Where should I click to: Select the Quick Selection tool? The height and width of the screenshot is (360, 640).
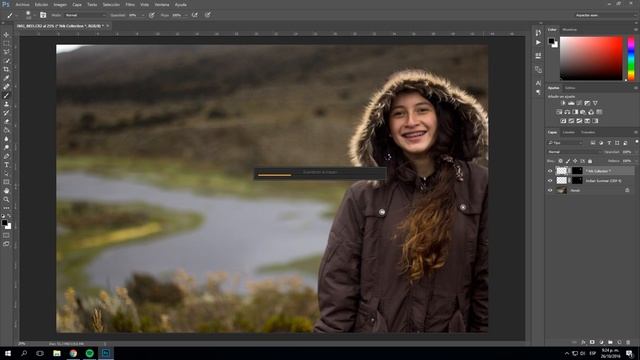coord(6,61)
